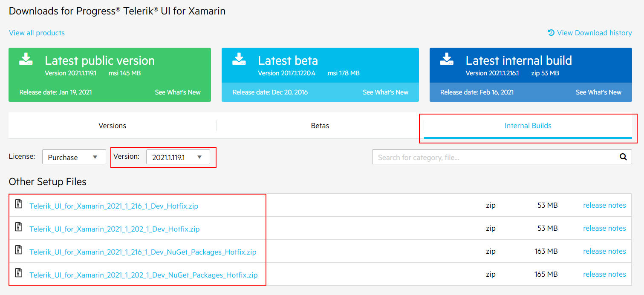
Task: Click the Other Setup Files heading
Action: (47, 182)
